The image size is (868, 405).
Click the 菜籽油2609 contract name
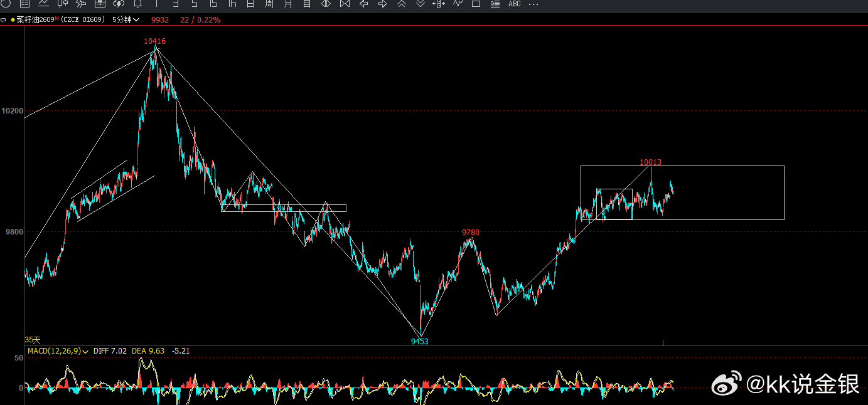coord(35,20)
